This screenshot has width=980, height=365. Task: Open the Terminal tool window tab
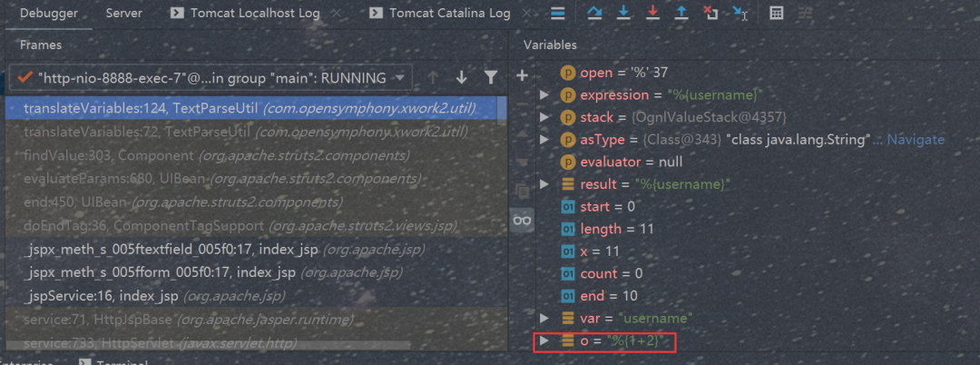113,363
